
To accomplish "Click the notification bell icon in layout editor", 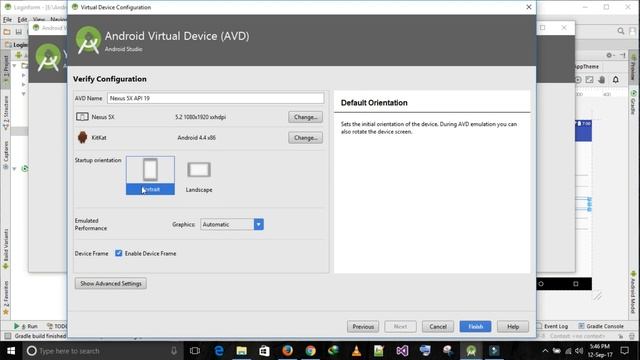I will [x=616, y=80].
